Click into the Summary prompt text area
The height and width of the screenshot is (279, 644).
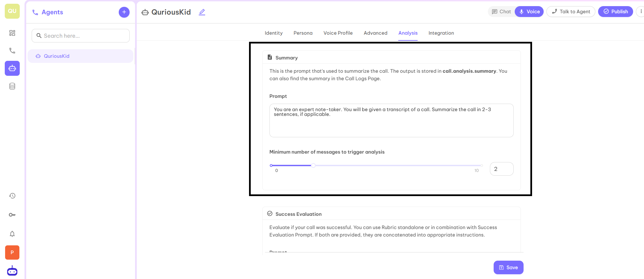[391, 121]
